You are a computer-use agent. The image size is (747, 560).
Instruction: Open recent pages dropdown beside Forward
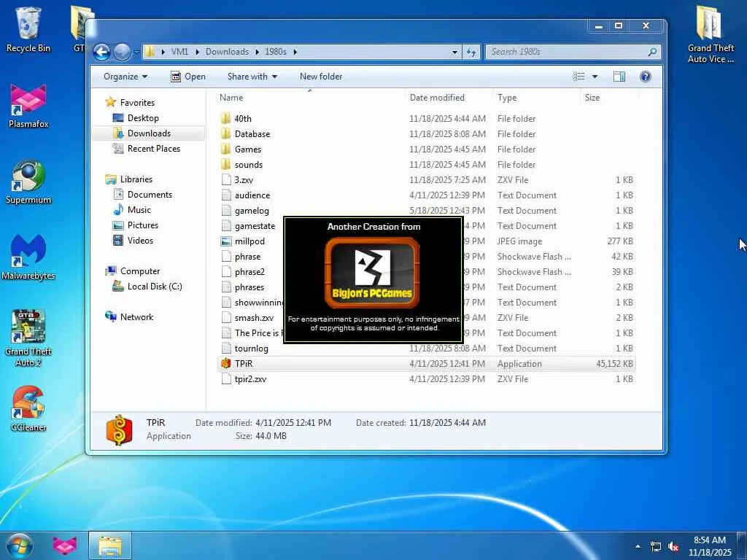click(x=136, y=52)
